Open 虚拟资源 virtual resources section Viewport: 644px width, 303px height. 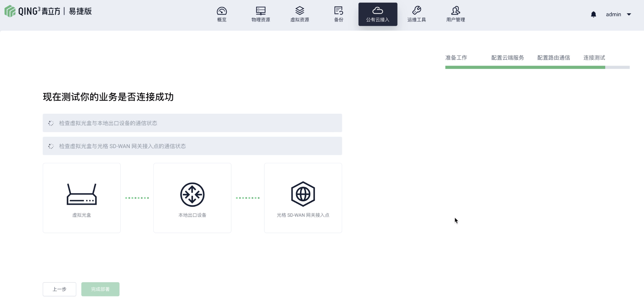[x=299, y=14]
